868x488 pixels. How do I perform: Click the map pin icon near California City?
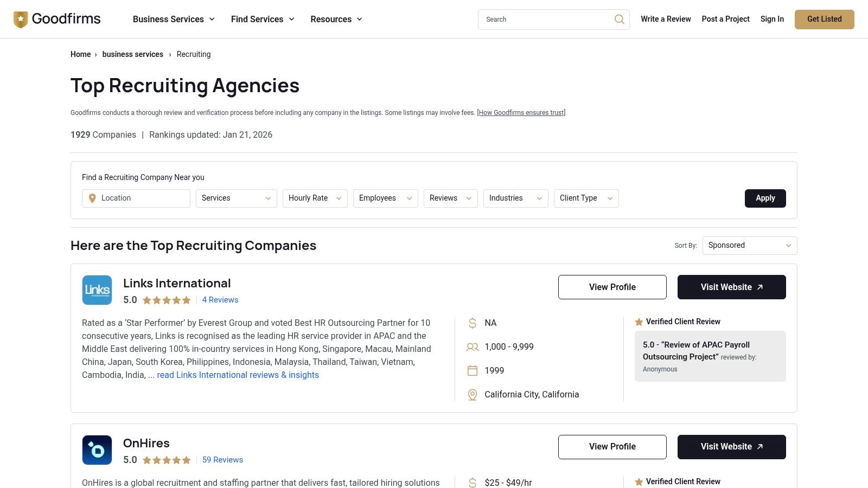pos(471,394)
